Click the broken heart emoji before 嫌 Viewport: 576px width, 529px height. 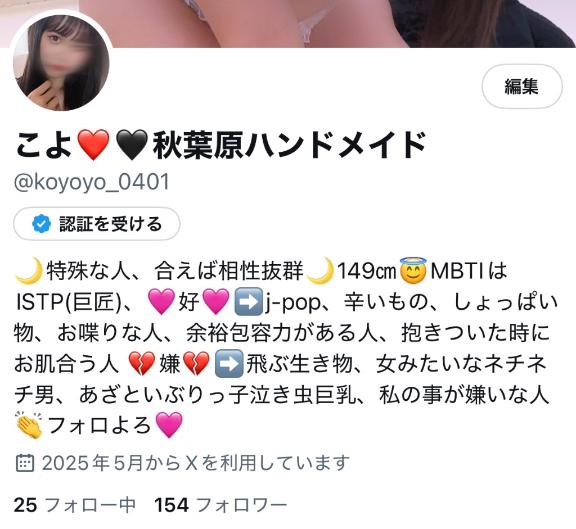point(142,364)
